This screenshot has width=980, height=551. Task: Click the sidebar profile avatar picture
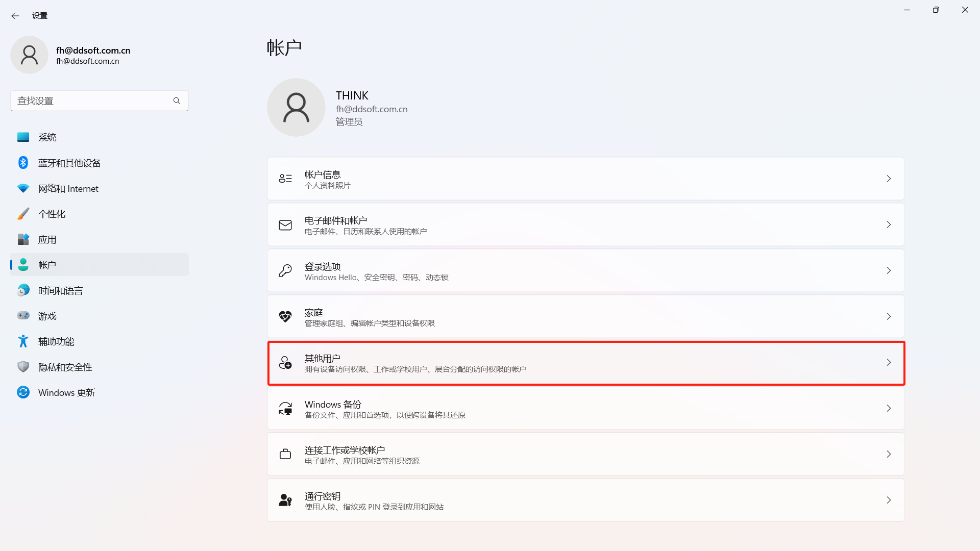pos(29,55)
